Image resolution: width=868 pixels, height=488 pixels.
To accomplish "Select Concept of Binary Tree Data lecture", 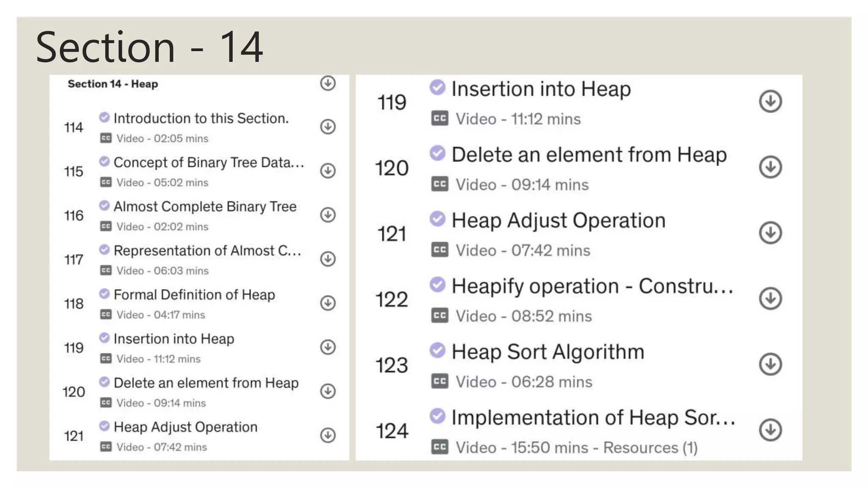I will tap(209, 163).
